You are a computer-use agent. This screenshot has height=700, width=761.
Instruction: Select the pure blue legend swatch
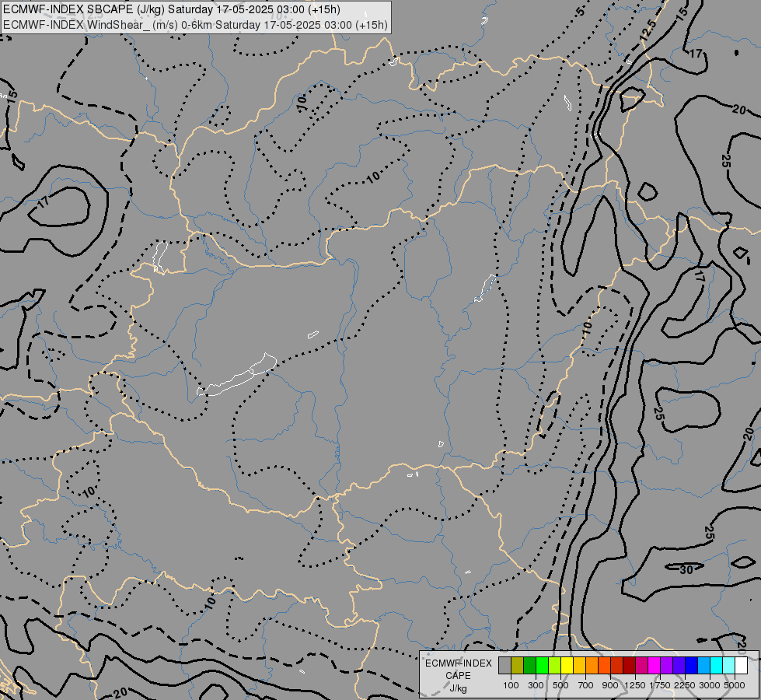692,666
